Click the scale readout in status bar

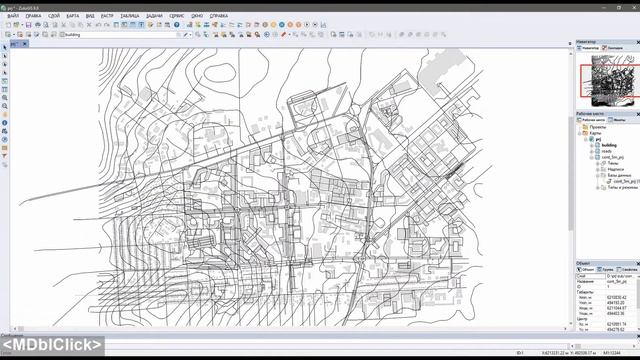point(611,353)
